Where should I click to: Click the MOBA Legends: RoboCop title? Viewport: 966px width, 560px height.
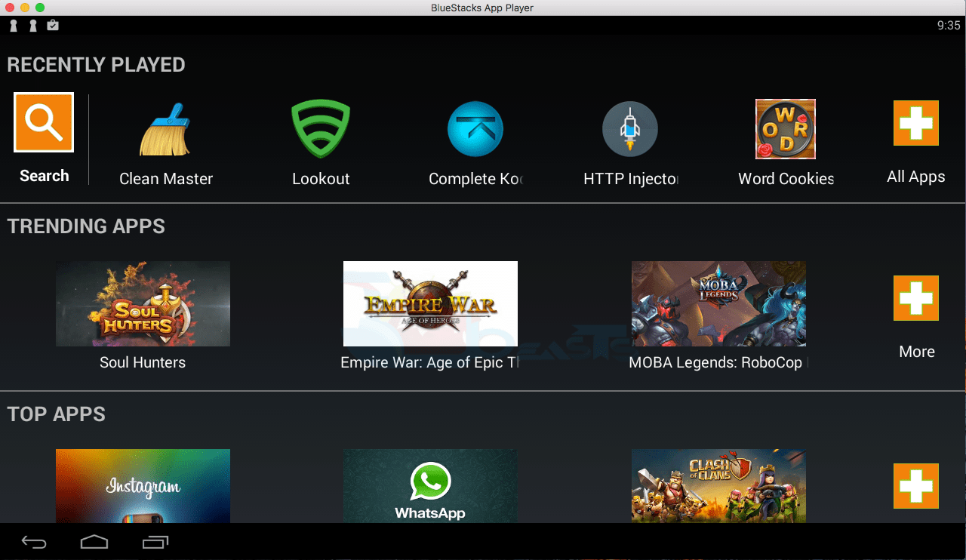(718, 362)
